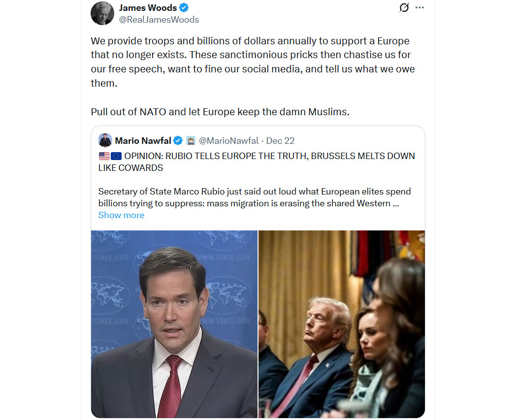Click the affiliate badge icon before @MarioNawfal
517x420 pixels.
(x=191, y=141)
